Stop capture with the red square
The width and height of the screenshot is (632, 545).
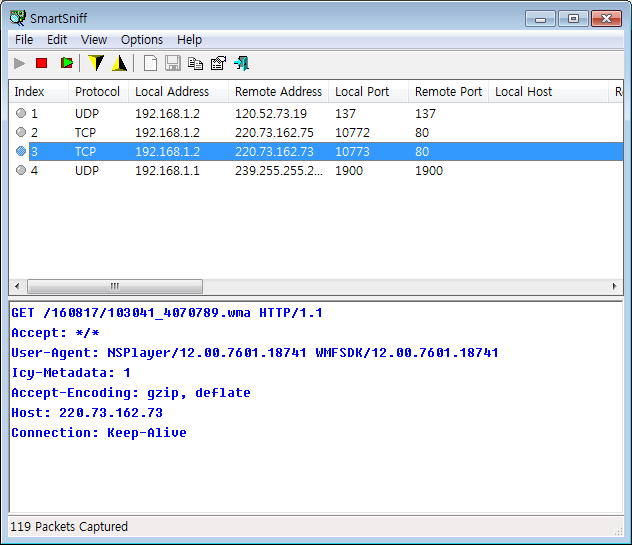42,63
